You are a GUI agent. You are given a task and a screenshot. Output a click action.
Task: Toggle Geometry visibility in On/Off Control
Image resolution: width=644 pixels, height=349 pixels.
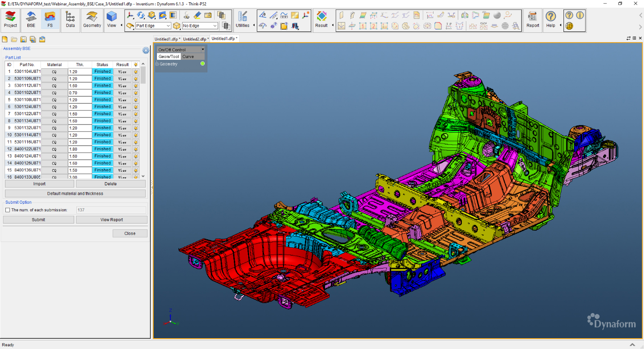point(202,63)
